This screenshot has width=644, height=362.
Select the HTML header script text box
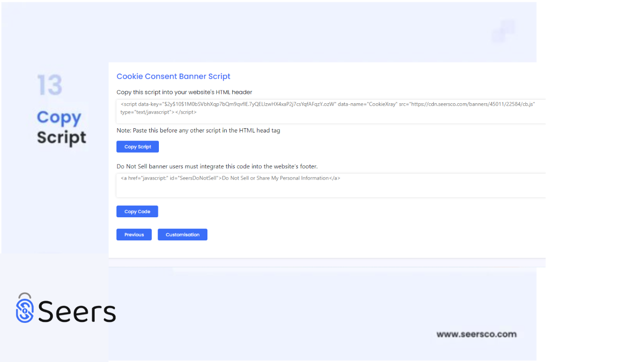(x=331, y=111)
